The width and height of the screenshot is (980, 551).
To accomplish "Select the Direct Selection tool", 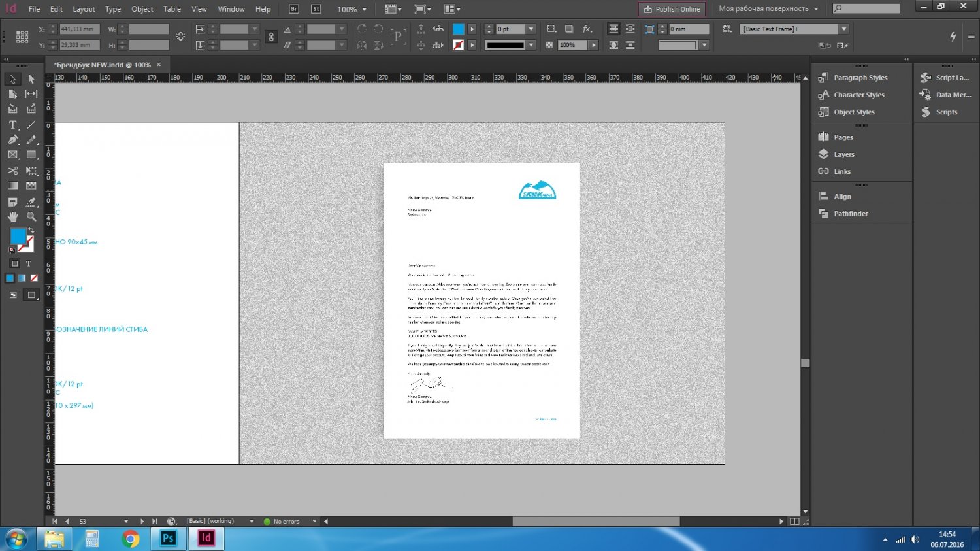I will pyautogui.click(x=31, y=79).
